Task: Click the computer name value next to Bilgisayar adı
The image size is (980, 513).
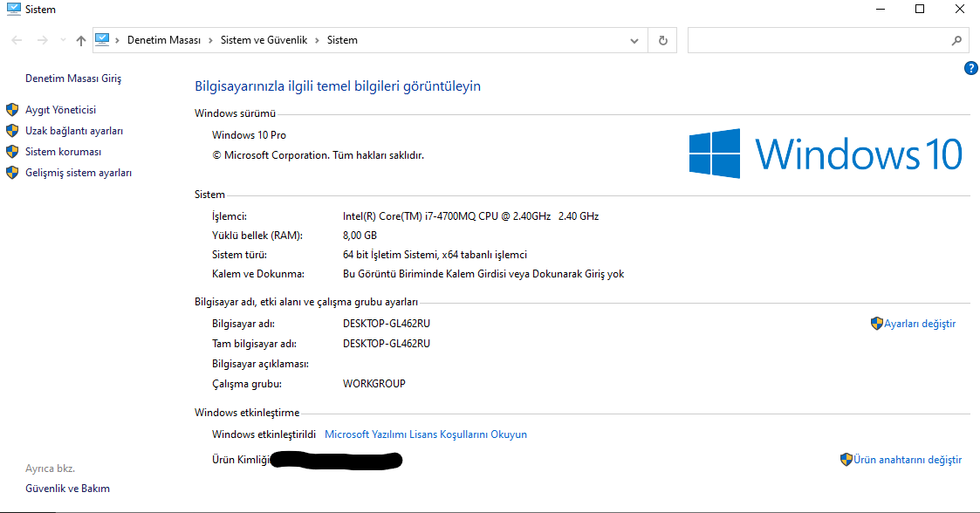Action: [387, 324]
